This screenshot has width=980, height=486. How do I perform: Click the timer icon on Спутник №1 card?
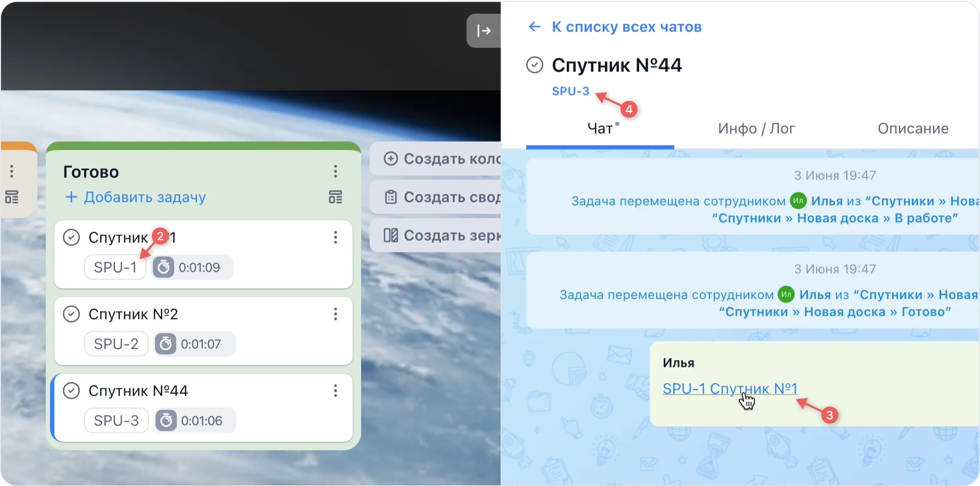click(164, 267)
